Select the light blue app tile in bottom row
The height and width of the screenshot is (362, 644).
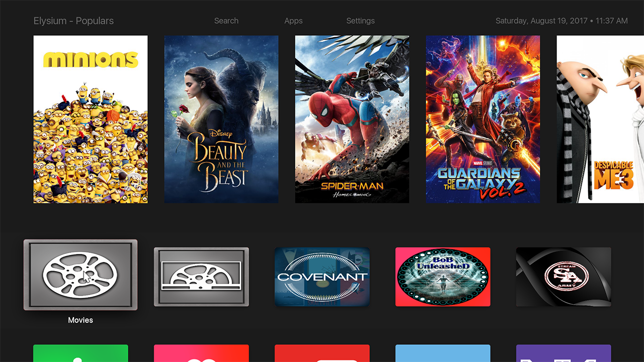(443, 353)
